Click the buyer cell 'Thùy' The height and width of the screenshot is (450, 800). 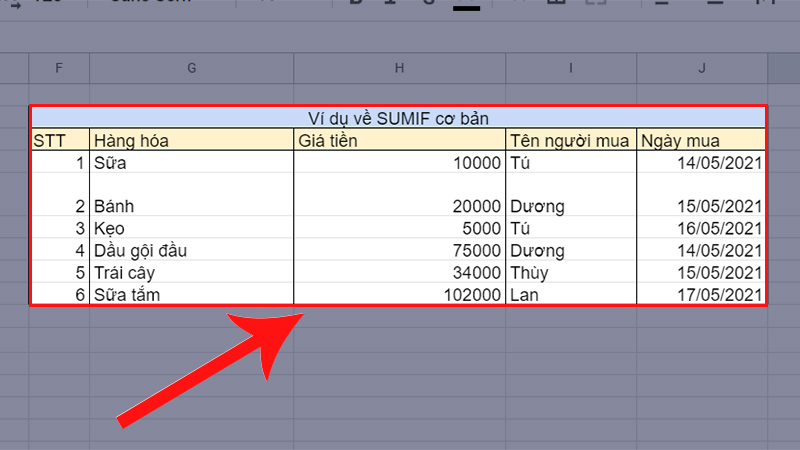point(570,272)
